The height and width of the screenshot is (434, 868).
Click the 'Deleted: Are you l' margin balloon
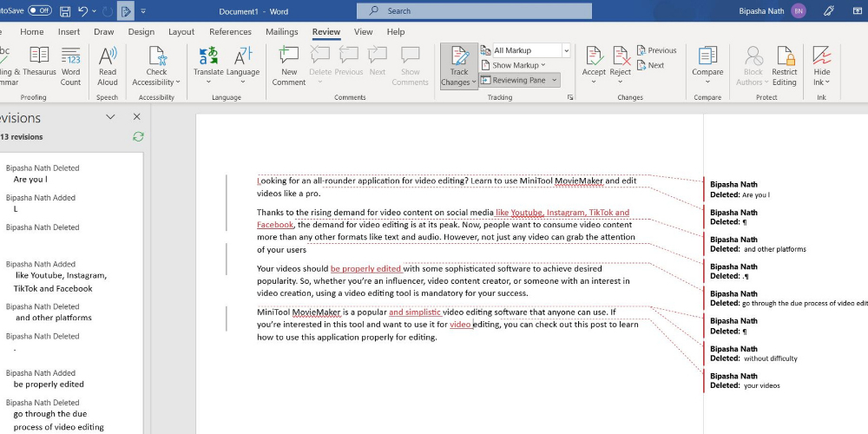[740, 189]
